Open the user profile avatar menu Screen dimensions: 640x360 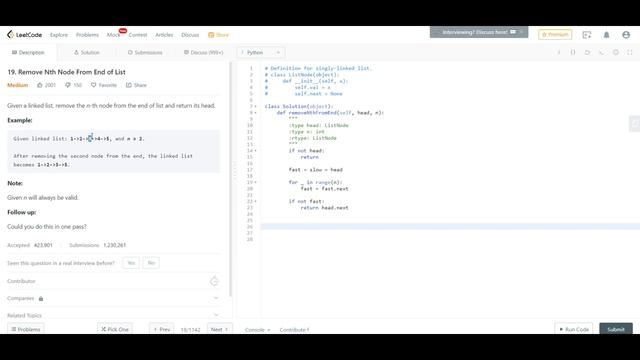point(626,35)
